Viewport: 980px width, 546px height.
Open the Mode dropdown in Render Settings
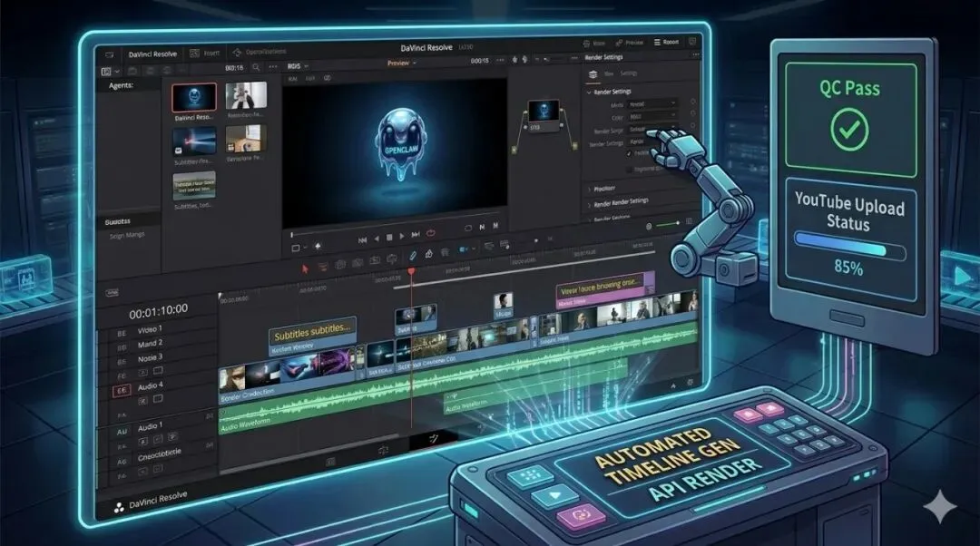[x=652, y=103]
